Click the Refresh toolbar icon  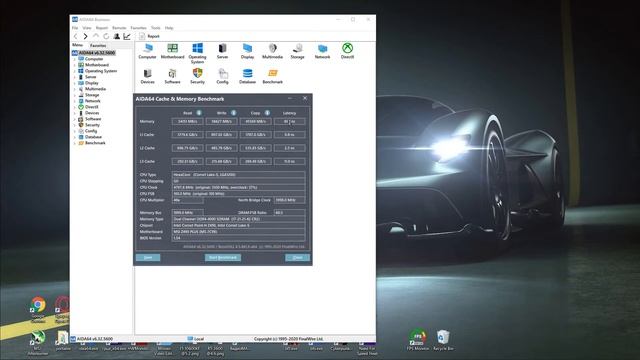106,36
